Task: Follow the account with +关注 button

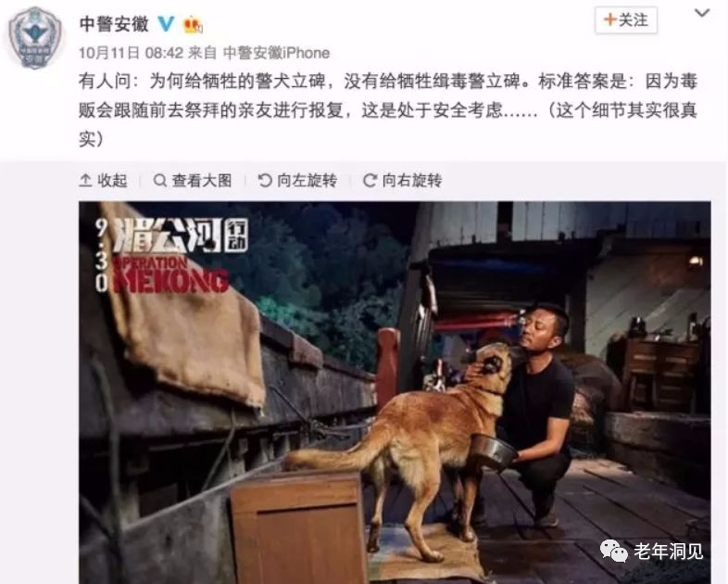Action: (626, 20)
